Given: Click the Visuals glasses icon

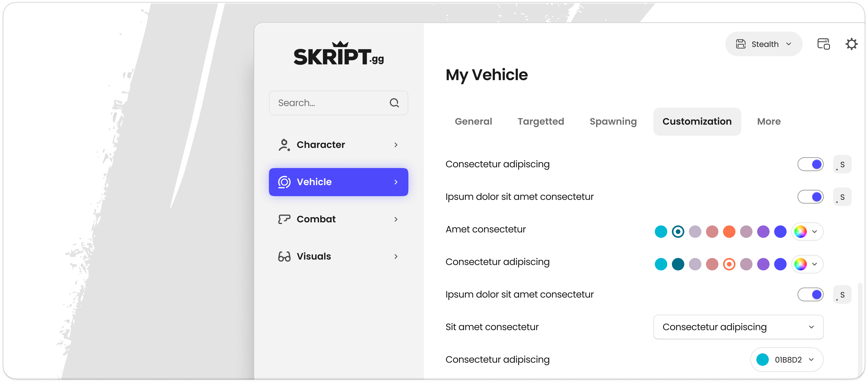Looking at the screenshot, I should click(x=284, y=257).
